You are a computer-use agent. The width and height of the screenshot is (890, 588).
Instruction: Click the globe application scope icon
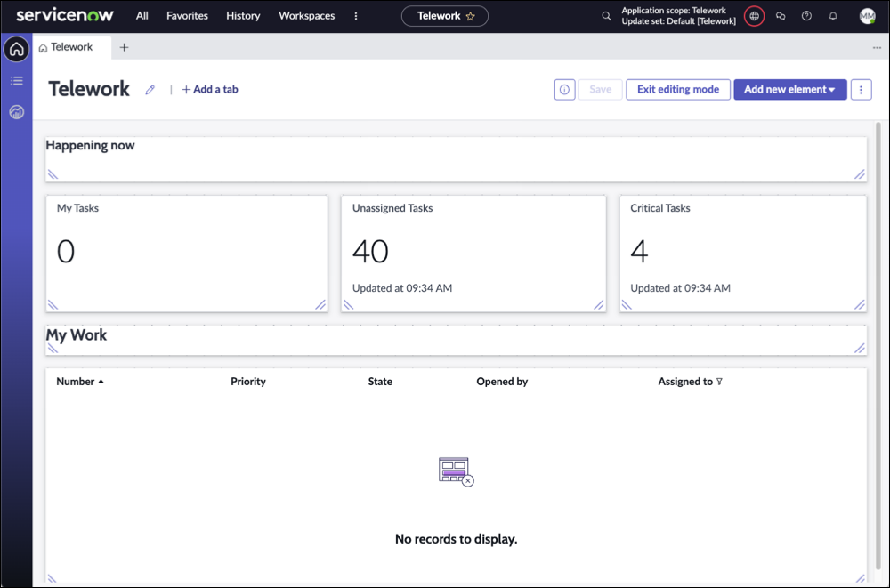click(x=754, y=16)
